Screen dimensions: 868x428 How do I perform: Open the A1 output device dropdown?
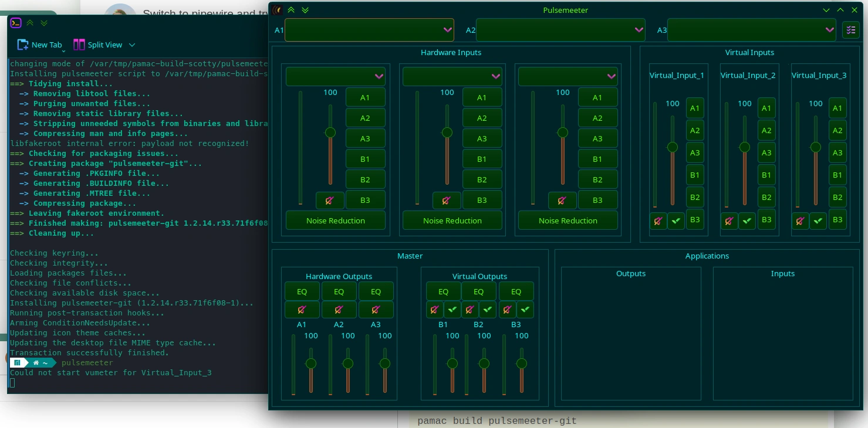[369, 30]
